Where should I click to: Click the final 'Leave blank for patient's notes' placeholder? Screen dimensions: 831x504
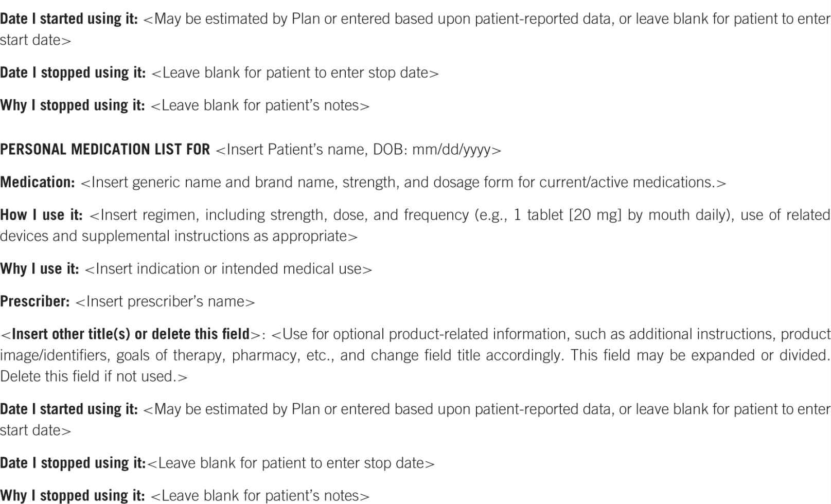[260, 496]
